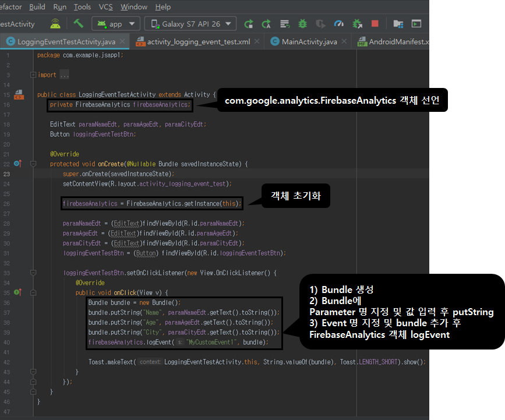Click 'R.id.loggingEventTestBtn' on line 31
The width and height of the screenshot is (505, 420).
click(x=241, y=253)
